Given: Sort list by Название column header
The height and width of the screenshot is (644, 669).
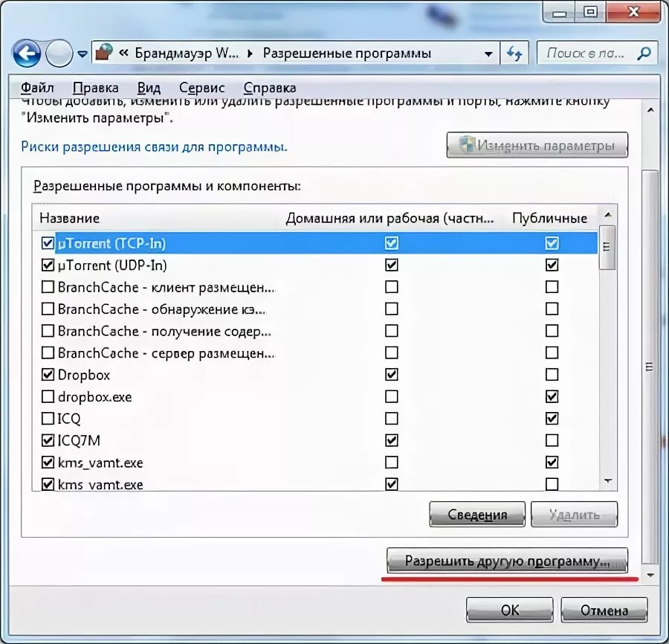Looking at the screenshot, I should [70, 218].
